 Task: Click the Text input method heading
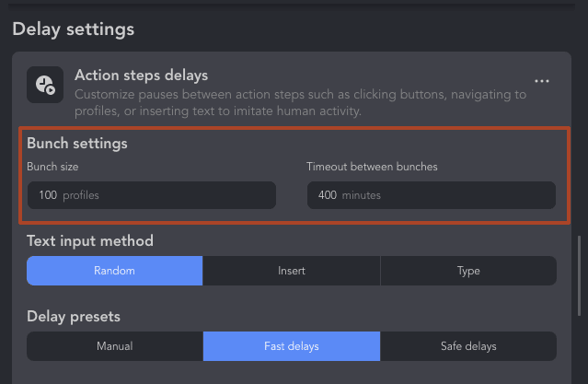coord(90,241)
